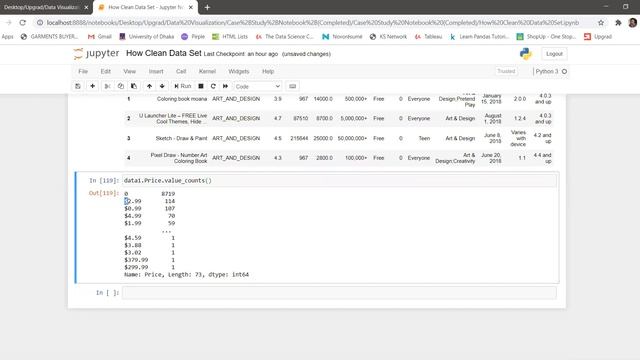The height and width of the screenshot is (360, 640).
Task: Click the Jupyter logo
Action: 96,53
